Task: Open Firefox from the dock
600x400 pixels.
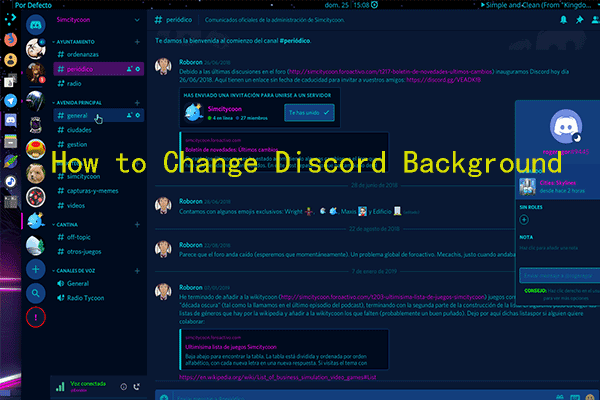Action: point(11,39)
